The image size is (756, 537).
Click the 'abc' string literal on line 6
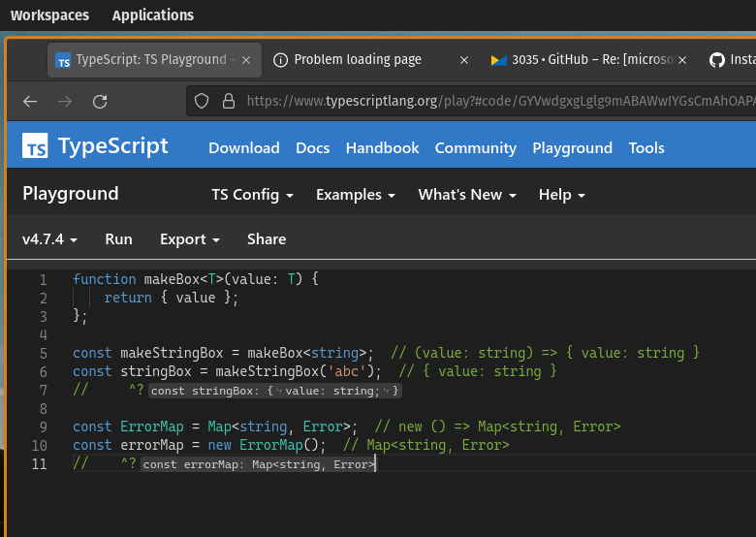pyautogui.click(x=347, y=371)
